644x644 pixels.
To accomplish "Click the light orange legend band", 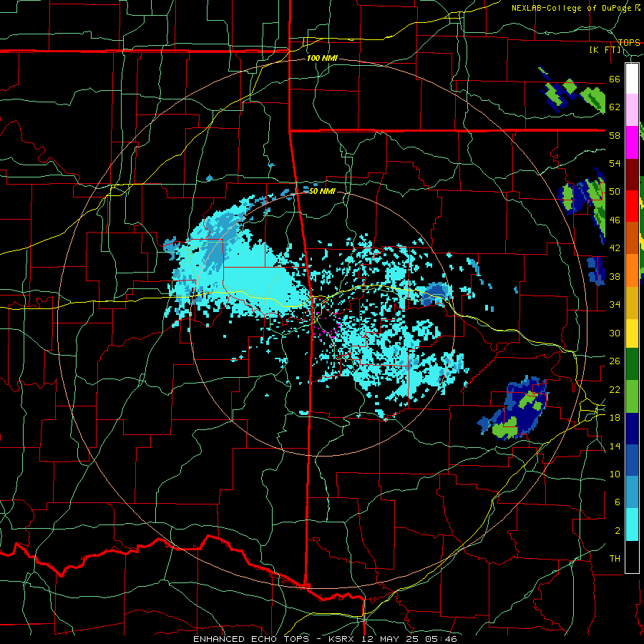I will pyautogui.click(x=632, y=270).
